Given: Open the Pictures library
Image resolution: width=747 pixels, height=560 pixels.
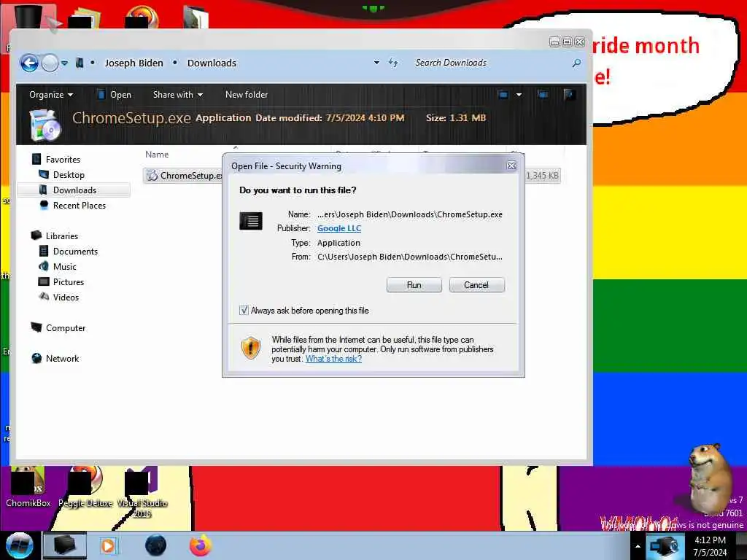Looking at the screenshot, I should click(x=68, y=282).
